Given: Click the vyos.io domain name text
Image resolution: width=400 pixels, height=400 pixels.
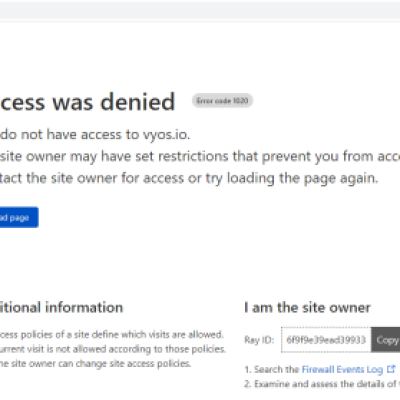Looking at the screenshot, I should coord(166,135).
